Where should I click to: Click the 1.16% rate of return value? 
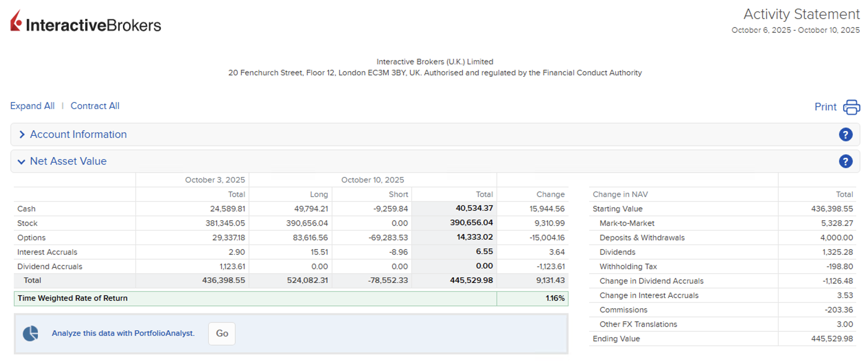click(x=555, y=298)
